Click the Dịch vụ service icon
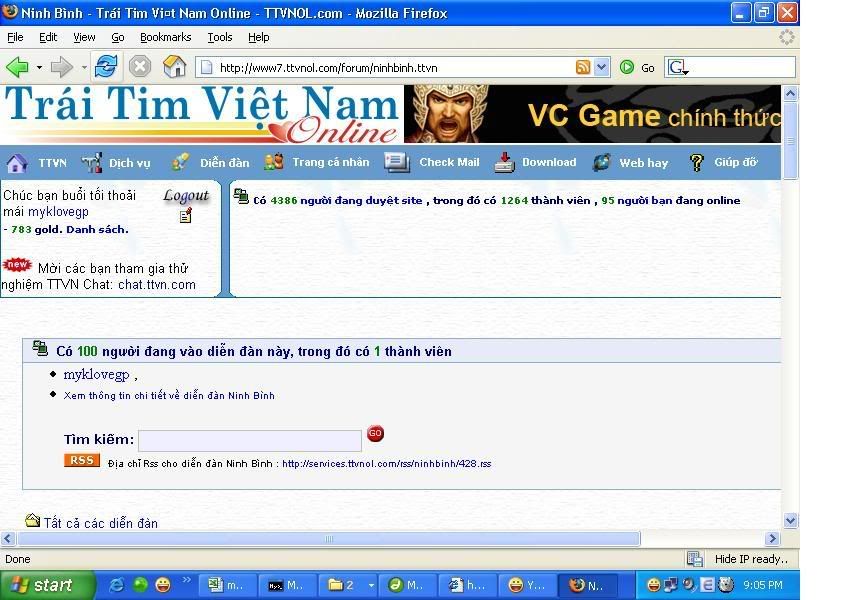The image size is (844, 600). tap(92, 163)
